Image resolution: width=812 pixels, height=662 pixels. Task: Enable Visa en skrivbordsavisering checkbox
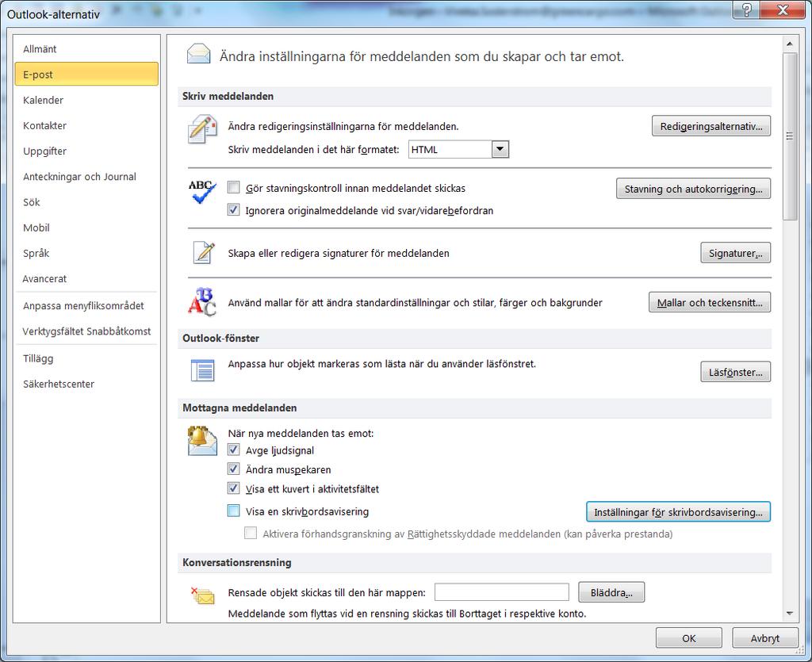[234, 511]
